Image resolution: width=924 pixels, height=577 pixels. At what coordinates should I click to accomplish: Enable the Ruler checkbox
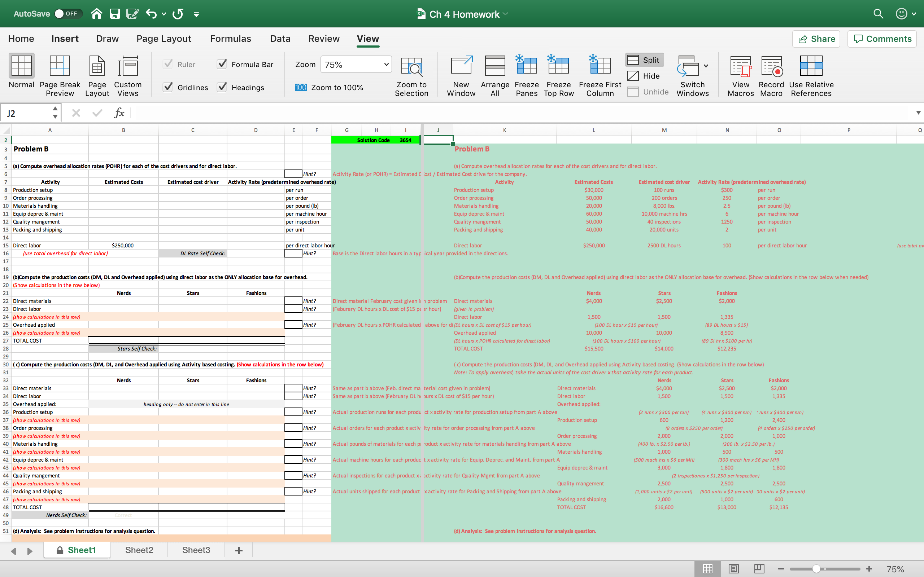coord(168,64)
